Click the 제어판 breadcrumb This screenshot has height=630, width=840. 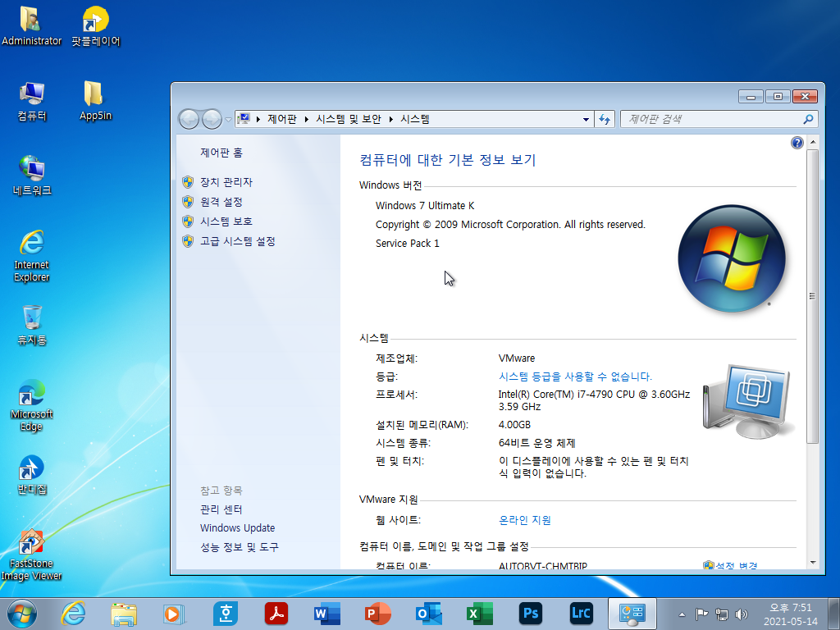click(x=282, y=119)
